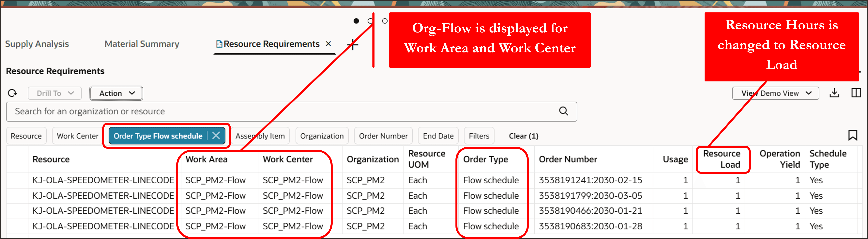
Task: Toggle the Resource filter chip
Action: pos(26,136)
